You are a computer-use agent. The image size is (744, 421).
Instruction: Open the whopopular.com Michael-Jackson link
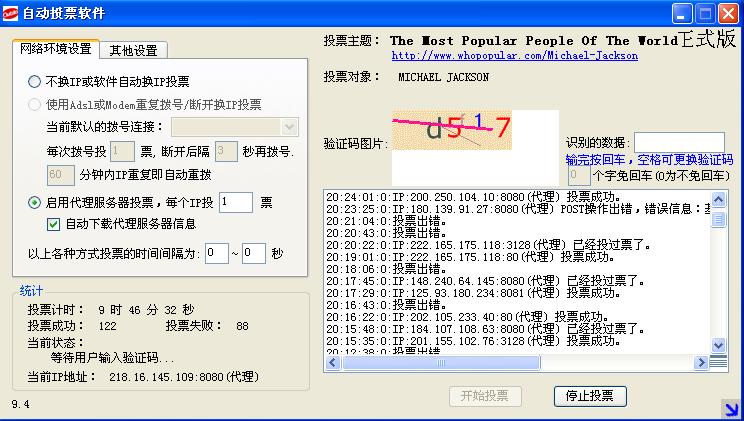point(514,56)
